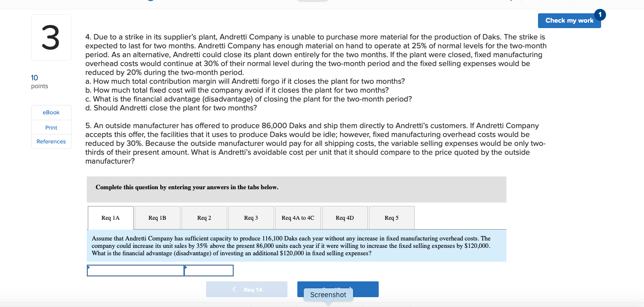Click the Screenshot tooltip bubble

(327, 294)
